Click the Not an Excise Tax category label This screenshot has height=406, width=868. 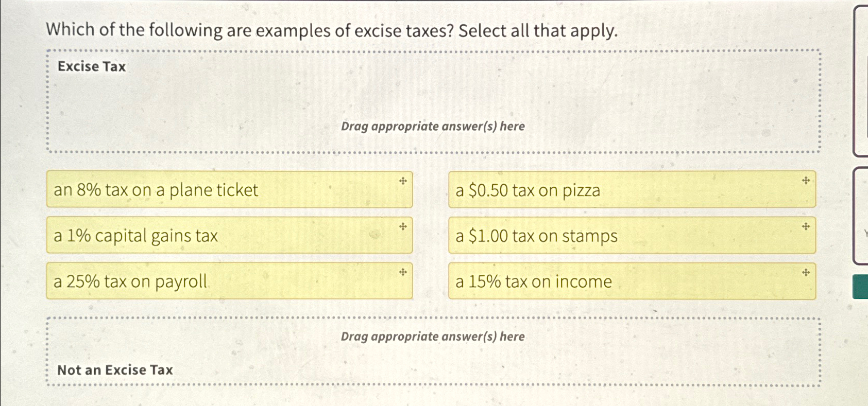(x=114, y=370)
